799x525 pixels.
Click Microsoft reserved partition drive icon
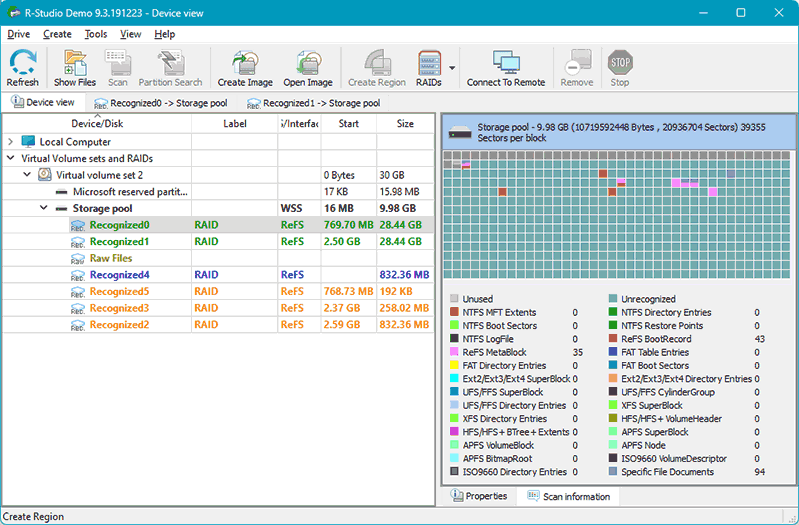pyautogui.click(x=62, y=192)
